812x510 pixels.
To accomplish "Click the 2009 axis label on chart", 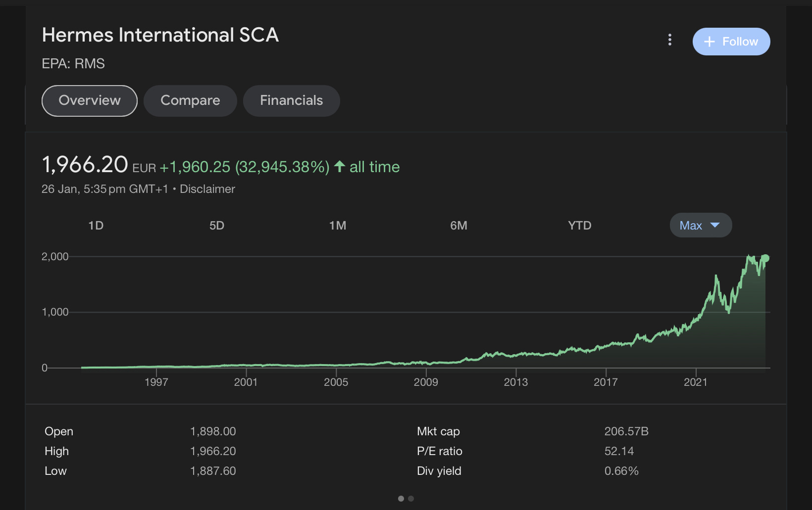I will click(426, 382).
